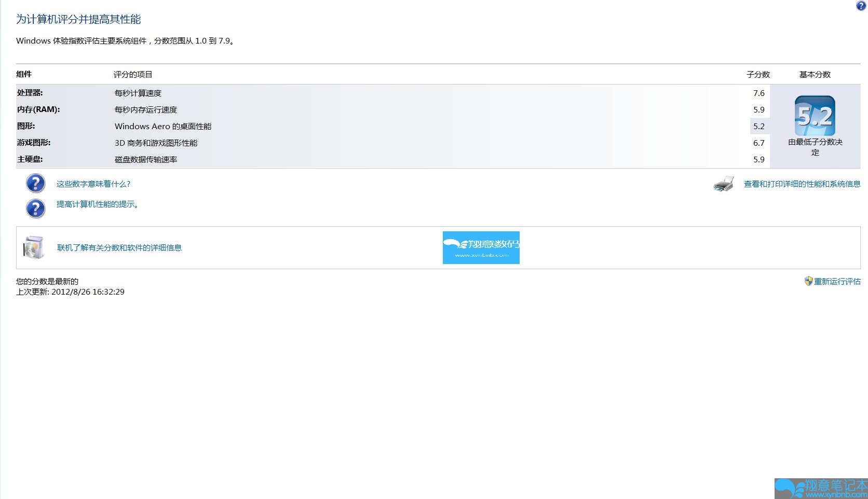
Task: Click the text 每秒内存运行速度
Action: click(x=146, y=109)
